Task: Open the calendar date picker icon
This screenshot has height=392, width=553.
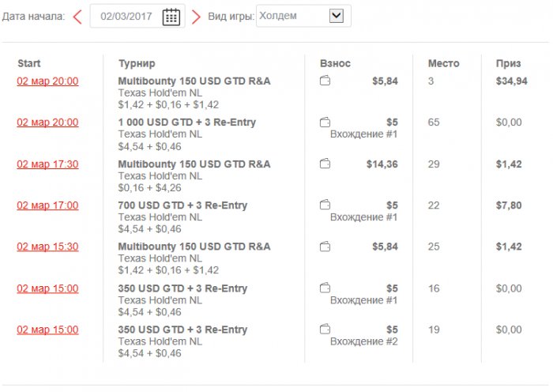Action: (x=171, y=17)
